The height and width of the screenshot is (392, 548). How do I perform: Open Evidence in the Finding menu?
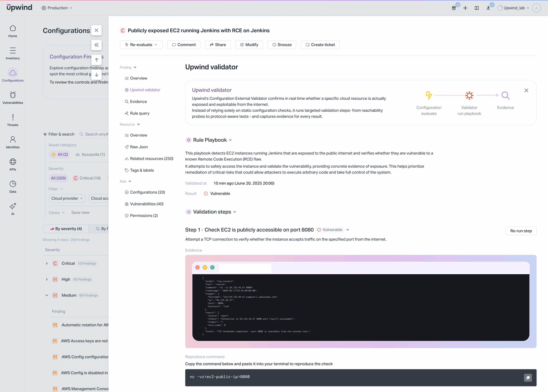pos(138,102)
